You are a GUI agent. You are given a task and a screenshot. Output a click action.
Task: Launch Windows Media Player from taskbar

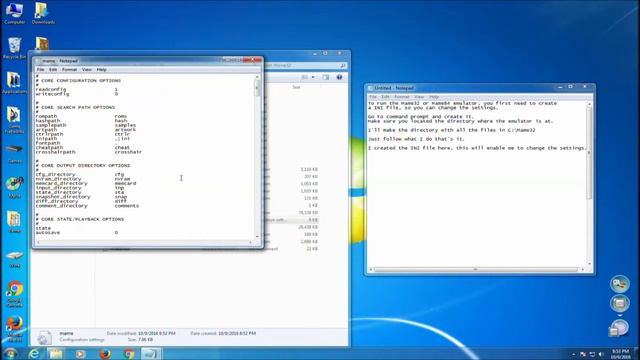pos(80,354)
